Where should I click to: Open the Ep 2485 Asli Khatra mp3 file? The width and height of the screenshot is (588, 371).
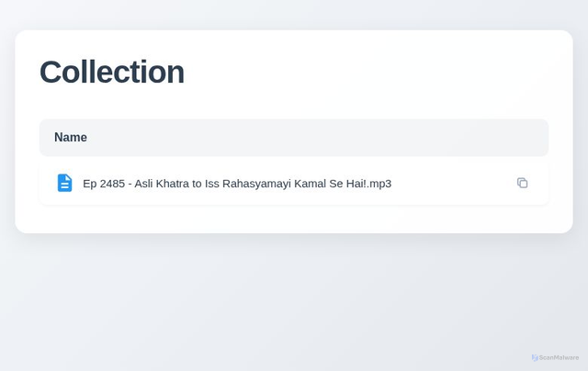click(x=236, y=184)
